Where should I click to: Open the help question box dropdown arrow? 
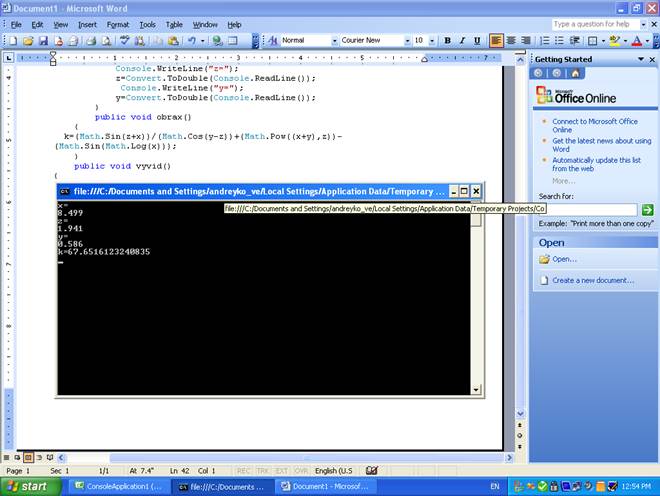[643, 24]
